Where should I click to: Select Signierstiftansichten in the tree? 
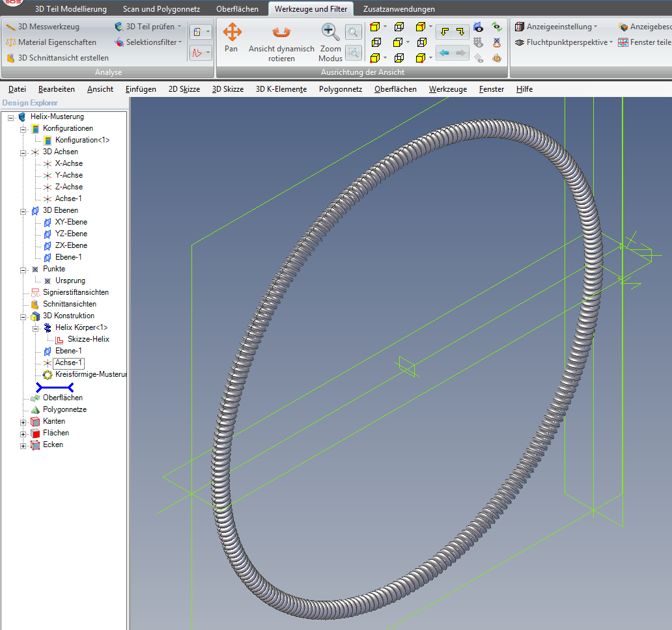76,292
